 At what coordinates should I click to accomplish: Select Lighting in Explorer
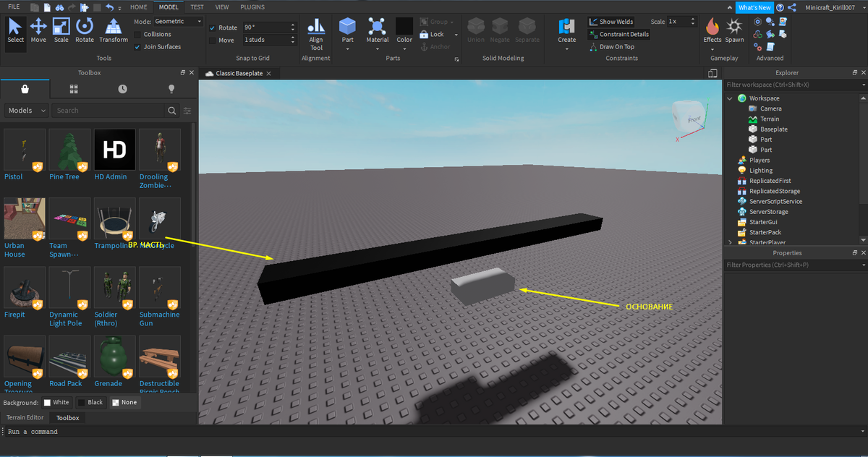pos(760,171)
